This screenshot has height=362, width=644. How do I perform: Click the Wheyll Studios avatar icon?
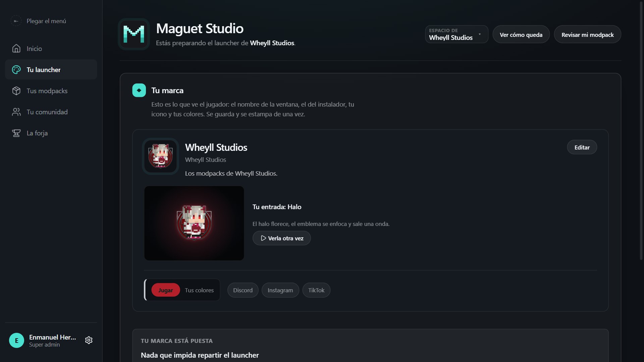[x=160, y=156]
